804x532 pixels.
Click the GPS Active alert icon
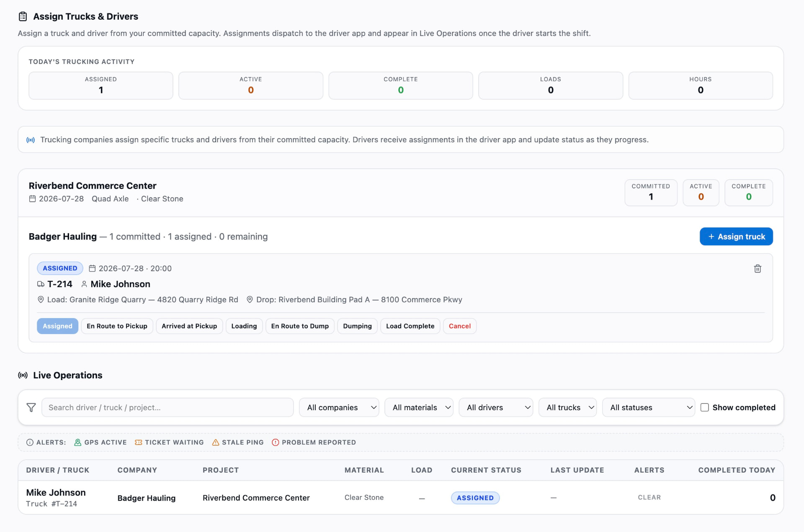(x=77, y=442)
